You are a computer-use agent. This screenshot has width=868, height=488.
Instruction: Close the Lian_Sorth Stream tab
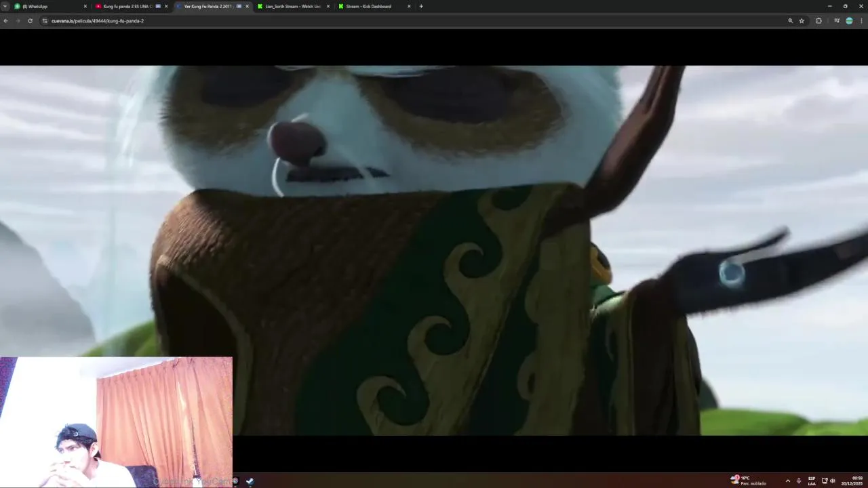pos(328,6)
